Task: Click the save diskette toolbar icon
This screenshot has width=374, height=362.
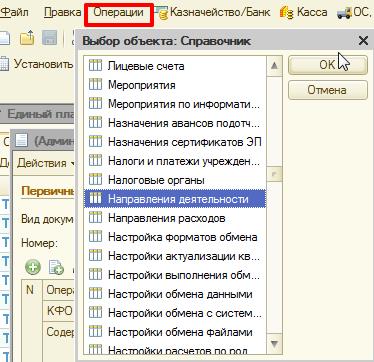Action: click(x=49, y=38)
